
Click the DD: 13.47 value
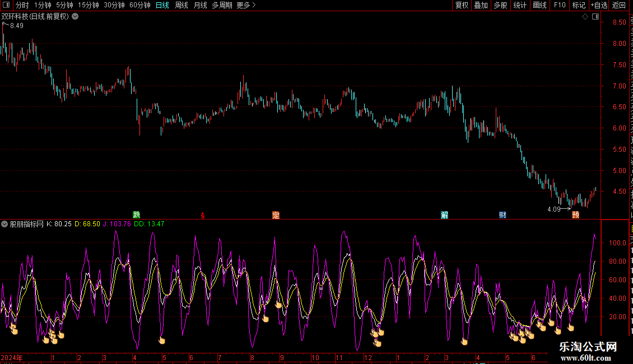[149, 224]
